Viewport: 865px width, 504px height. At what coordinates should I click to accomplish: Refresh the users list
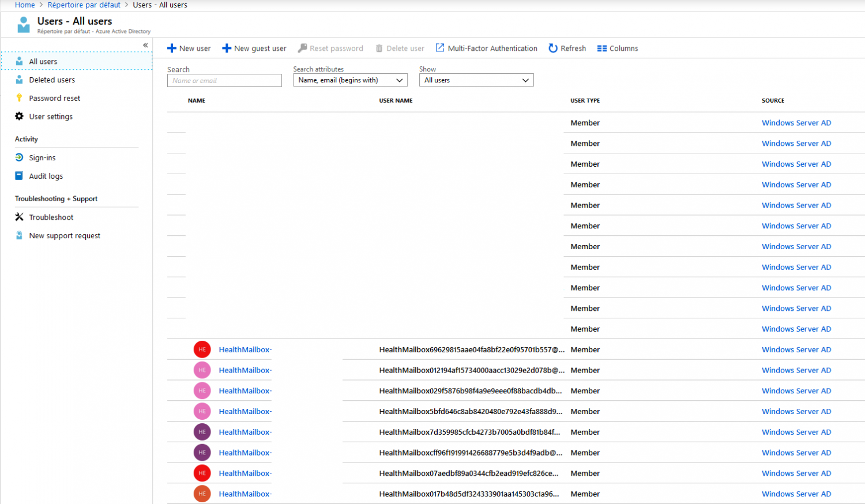567,48
